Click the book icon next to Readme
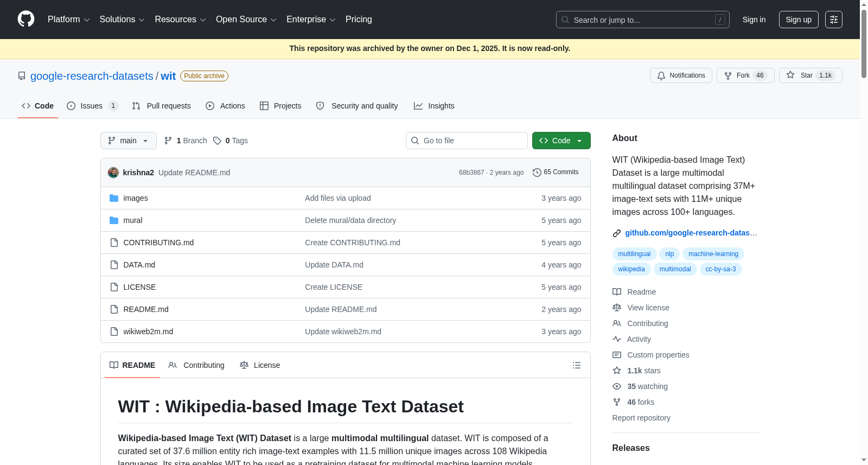The image size is (868, 465). [x=617, y=292]
